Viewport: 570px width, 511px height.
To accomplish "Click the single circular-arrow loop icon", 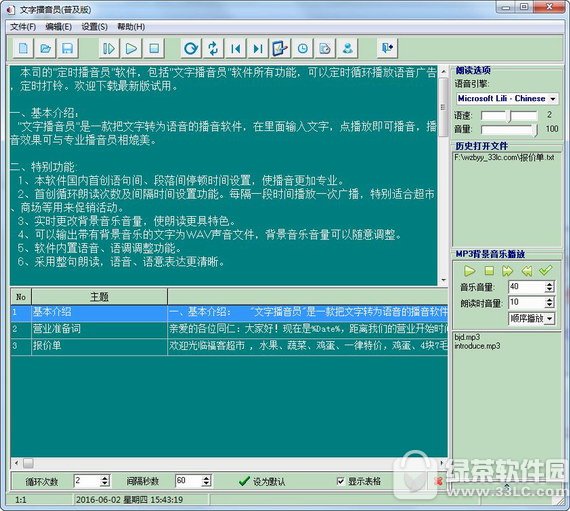I will tap(191, 48).
